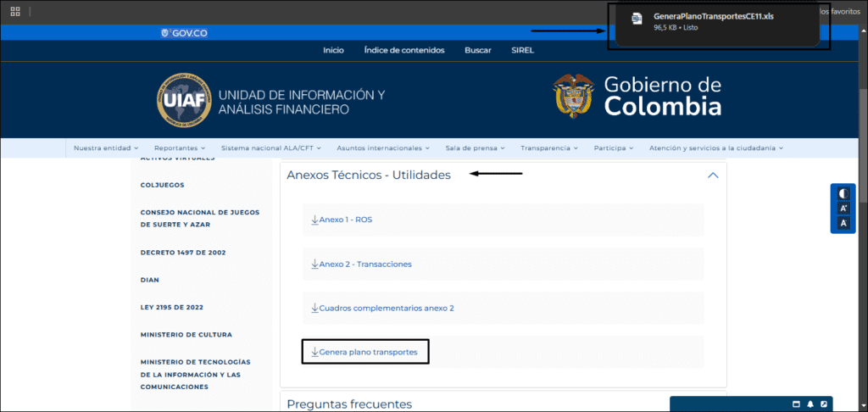Select DIAN in the left sidebar
Screen dimensions: 868x412
click(150, 280)
